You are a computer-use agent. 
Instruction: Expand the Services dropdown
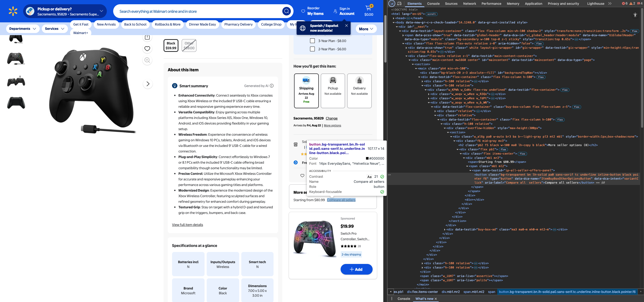[55, 28]
